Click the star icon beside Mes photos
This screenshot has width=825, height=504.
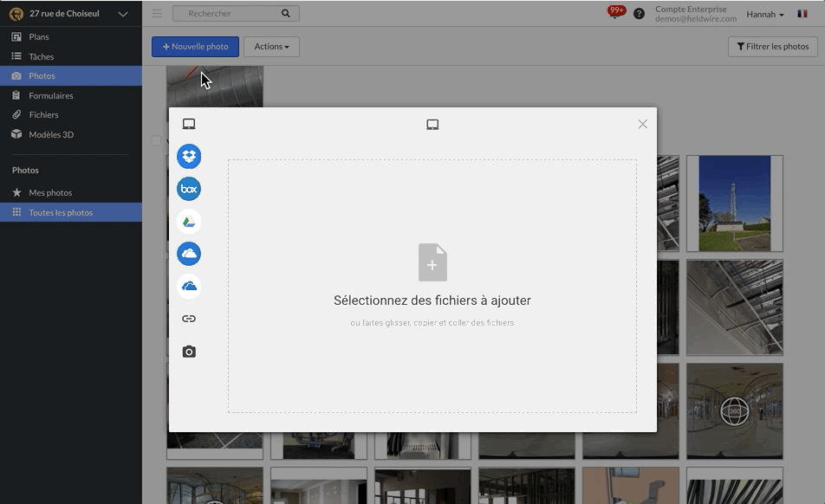tap(16, 192)
